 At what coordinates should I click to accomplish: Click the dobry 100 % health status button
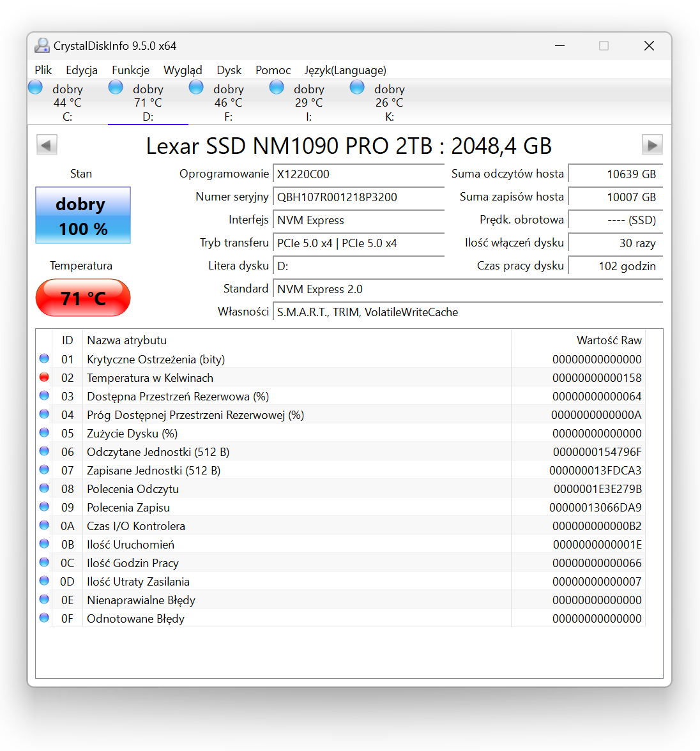83,216
